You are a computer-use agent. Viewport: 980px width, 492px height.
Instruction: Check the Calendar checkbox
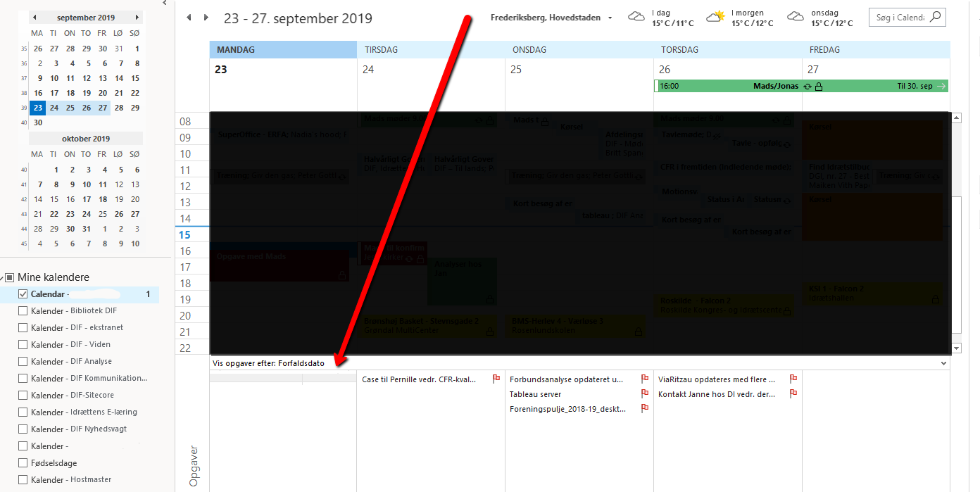[23, 294]
